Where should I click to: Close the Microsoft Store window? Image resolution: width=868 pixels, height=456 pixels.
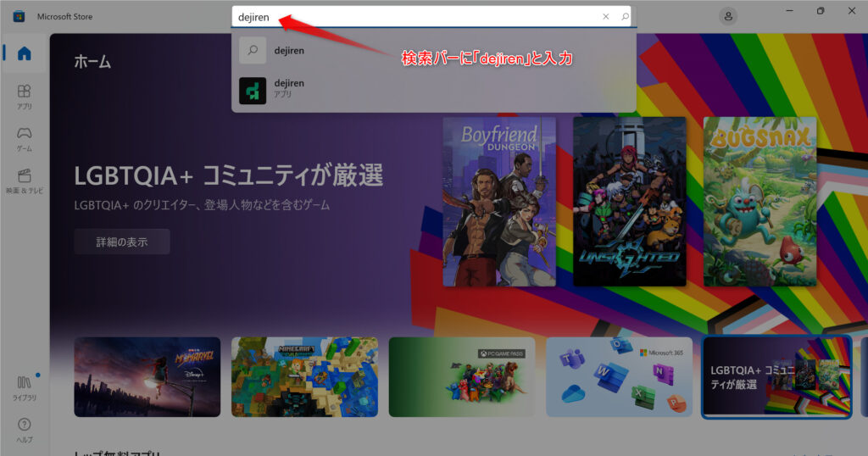click(851, 10)
